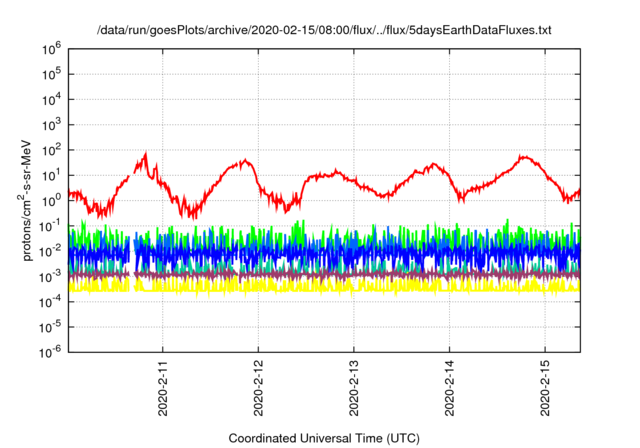
Task: Click the 10^0 y-axis tick label
Action: (51, 201)
